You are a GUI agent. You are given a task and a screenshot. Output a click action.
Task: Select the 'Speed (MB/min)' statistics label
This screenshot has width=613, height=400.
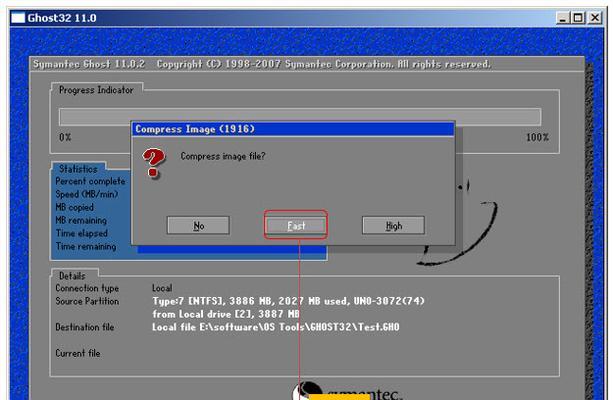[x=86, y=194]
